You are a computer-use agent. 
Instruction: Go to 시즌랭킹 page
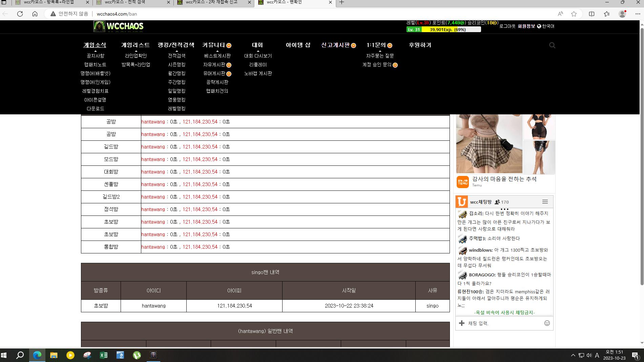coord(176,65)
